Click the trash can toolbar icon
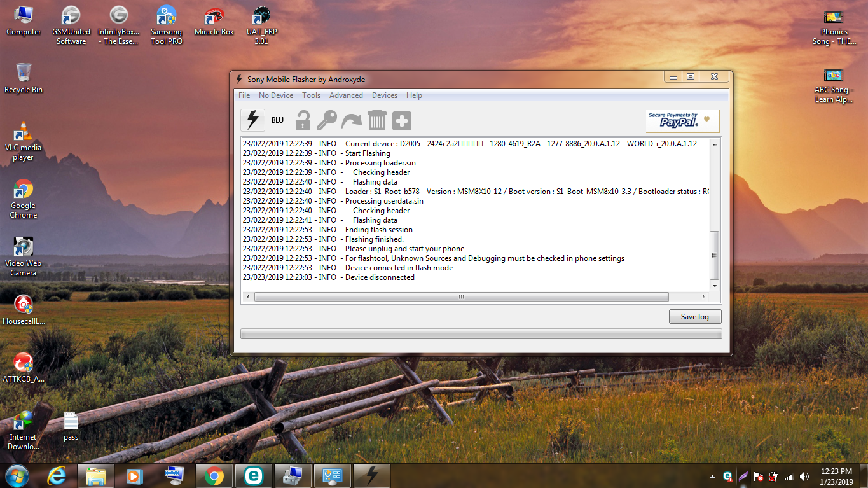The width and height of the screenshot is (868, 488). coord(377,120)
